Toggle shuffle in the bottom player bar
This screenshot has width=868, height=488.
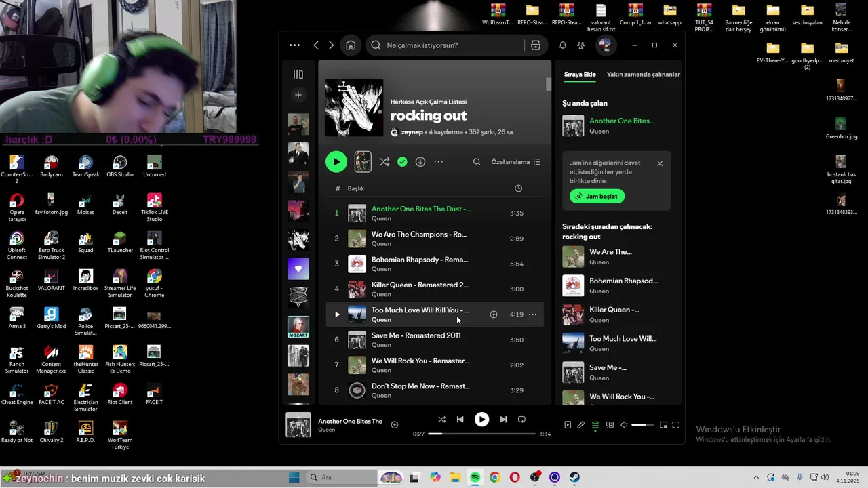[442, 420]
